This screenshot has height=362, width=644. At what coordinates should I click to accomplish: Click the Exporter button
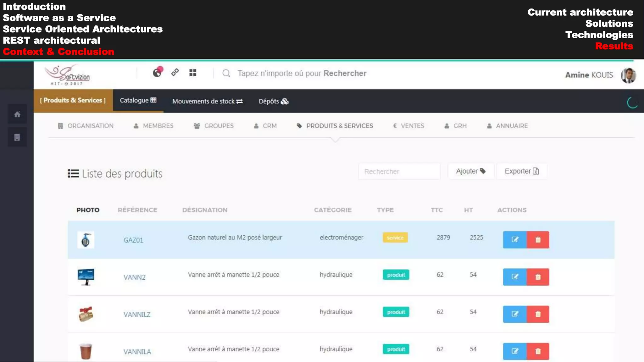pos(522,171)
